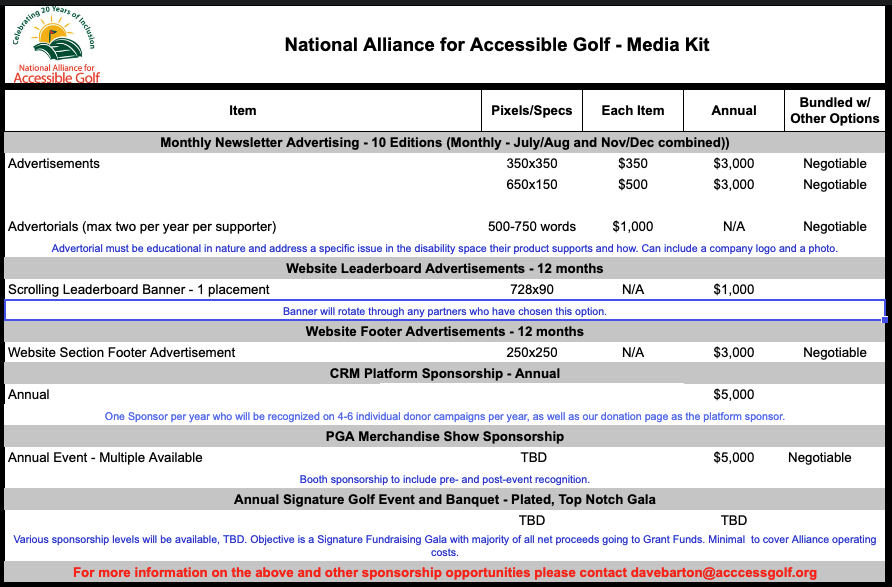892x587 pixels.
Task: Click TBD in the Annual column under Signature Gala
Action: 734,520
